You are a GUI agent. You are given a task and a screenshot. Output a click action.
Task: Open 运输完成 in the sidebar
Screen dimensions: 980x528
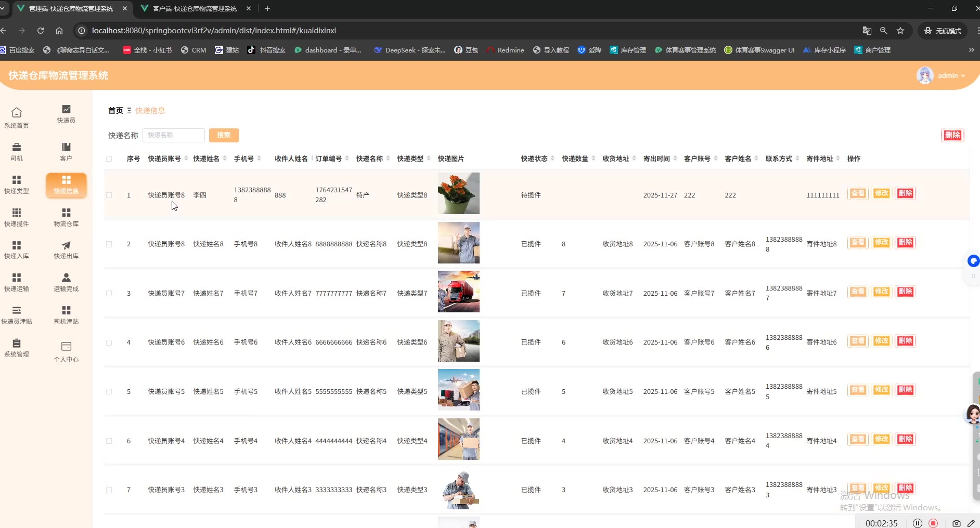tap(66, 283)
